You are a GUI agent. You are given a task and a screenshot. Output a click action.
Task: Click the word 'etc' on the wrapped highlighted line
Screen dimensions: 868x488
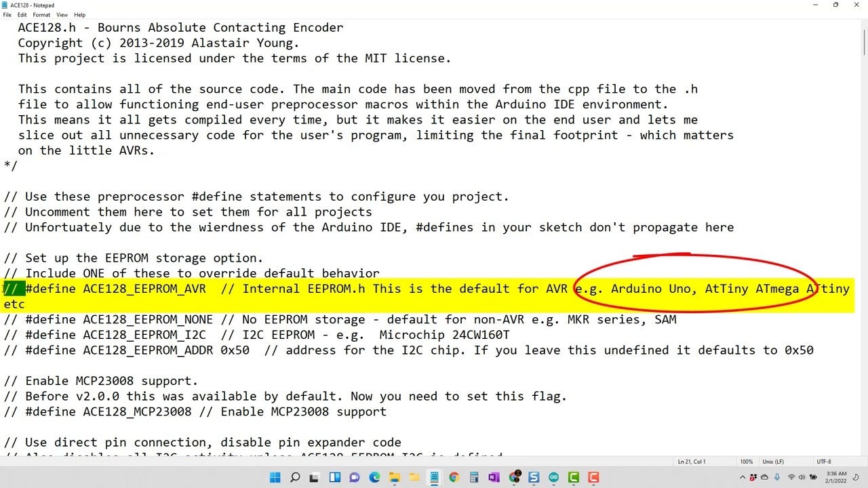(x=14, y=304)
